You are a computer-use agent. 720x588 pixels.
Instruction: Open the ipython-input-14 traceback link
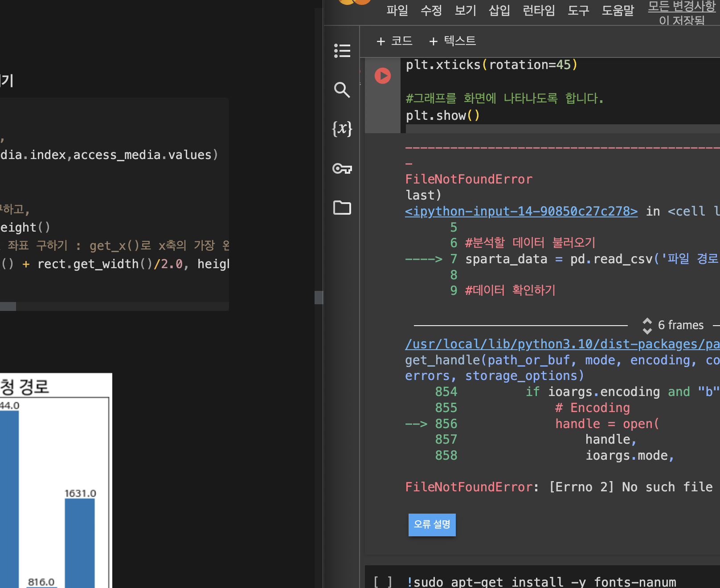click(521, 211)
